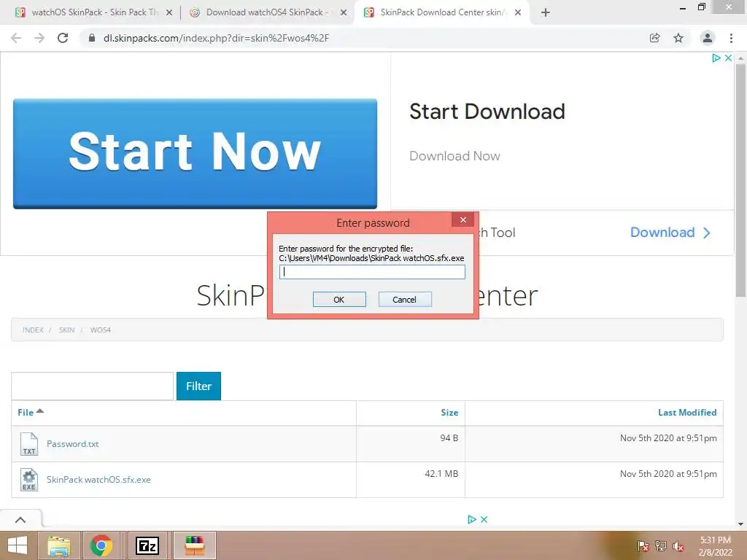747x560 pixels.
Task: Close the bottom ad with X
Action: (484, 519)
